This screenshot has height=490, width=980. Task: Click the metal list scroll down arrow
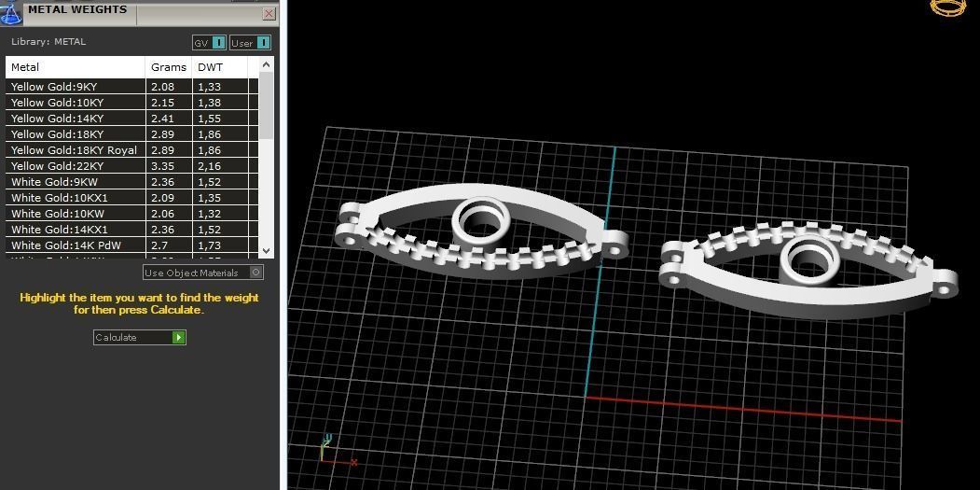tap(267, 250)
